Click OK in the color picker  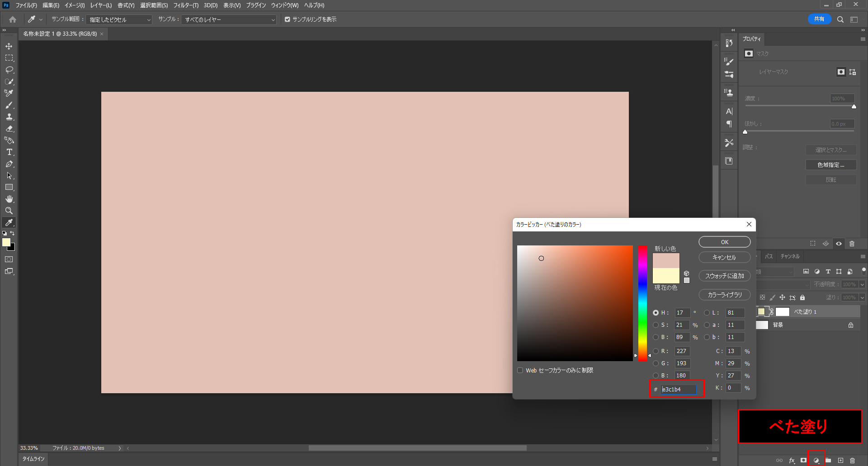click(724, 242)
